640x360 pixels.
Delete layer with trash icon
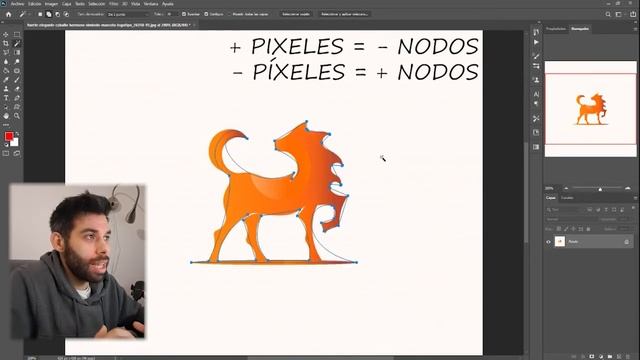[628, 357]
